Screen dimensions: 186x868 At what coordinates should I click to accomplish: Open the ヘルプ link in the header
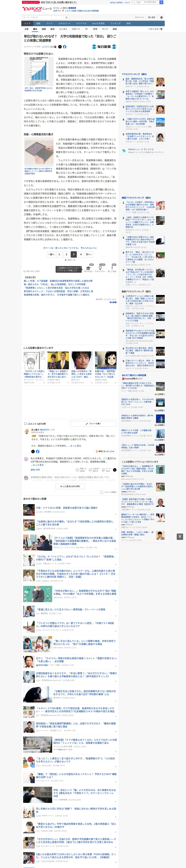127,2
